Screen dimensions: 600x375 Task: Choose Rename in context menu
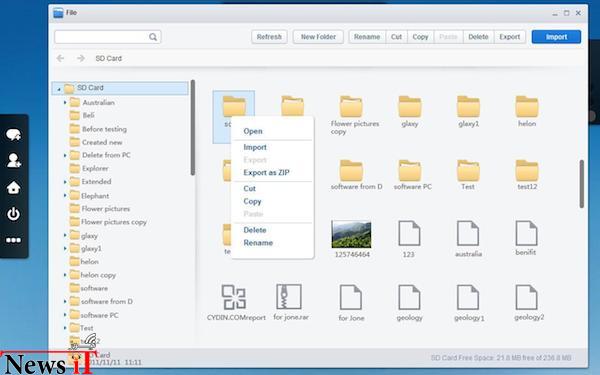[x=258, y=243]
